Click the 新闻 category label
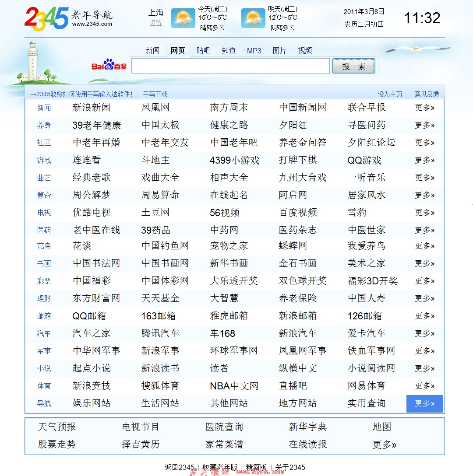Screen dimensions: 473x476 [44, 108]
